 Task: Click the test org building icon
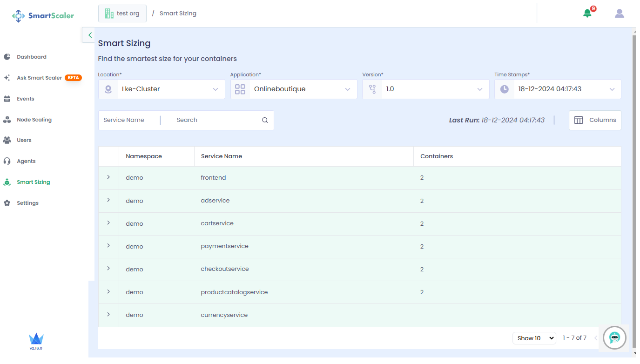(109, 13)
